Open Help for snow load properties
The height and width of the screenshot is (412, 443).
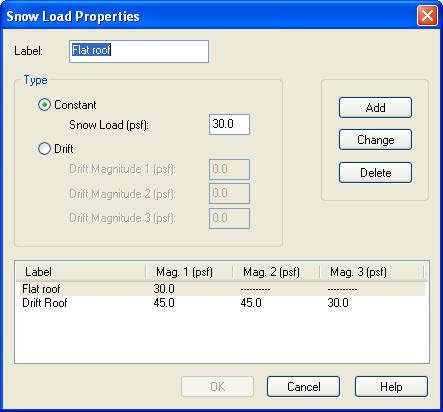coord(391,387)
